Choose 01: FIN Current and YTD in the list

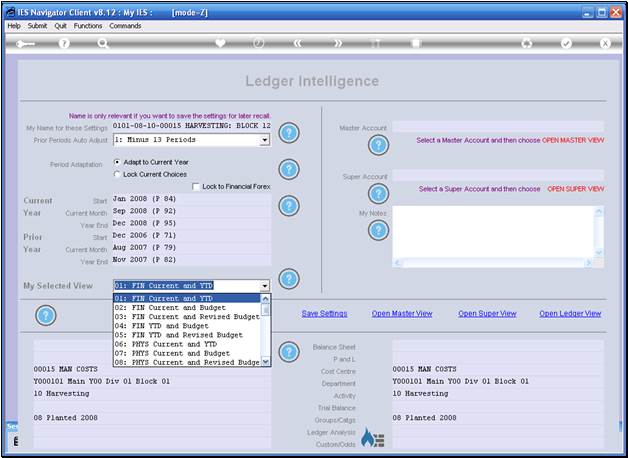187,298
